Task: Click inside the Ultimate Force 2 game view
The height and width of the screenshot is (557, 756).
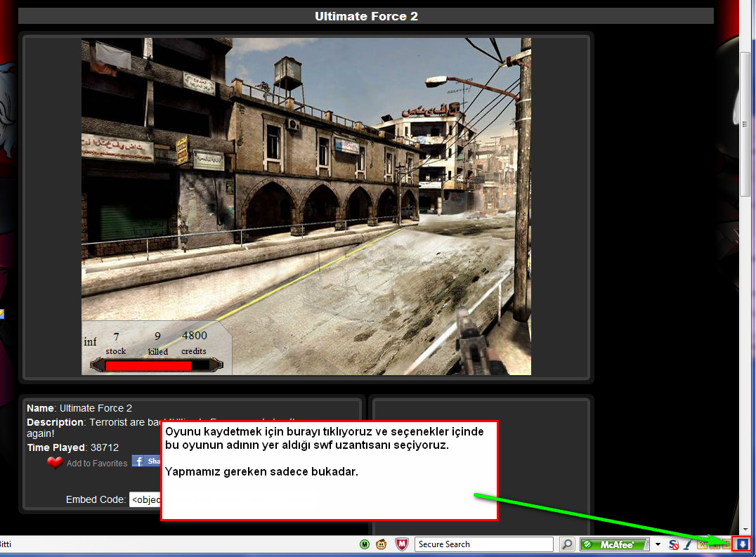Action: coord(306,207)
